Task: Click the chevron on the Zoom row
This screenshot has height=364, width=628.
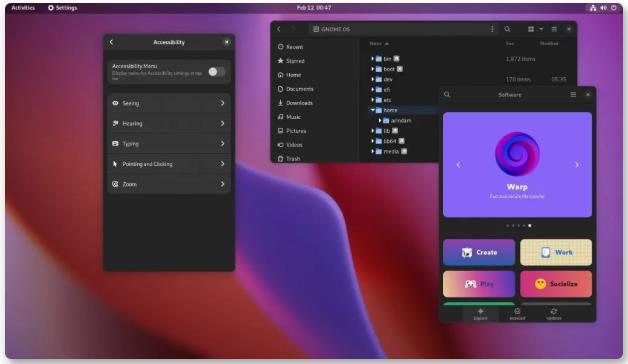Action: tap(222, 184)
